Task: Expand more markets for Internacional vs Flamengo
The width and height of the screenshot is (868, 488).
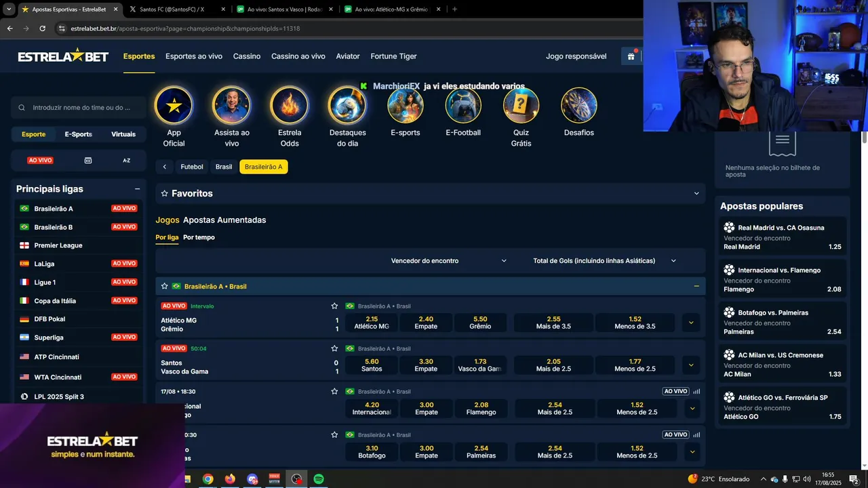Action: (692, 409)
